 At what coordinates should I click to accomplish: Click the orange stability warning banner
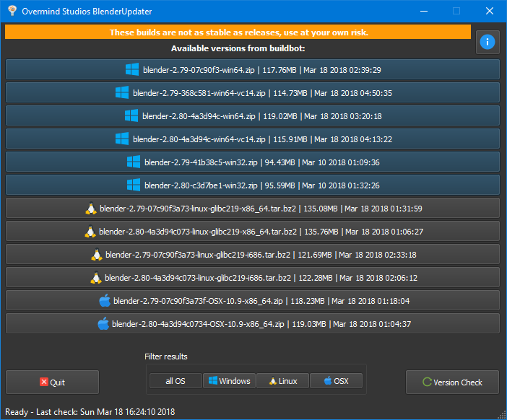coord(238,32)
